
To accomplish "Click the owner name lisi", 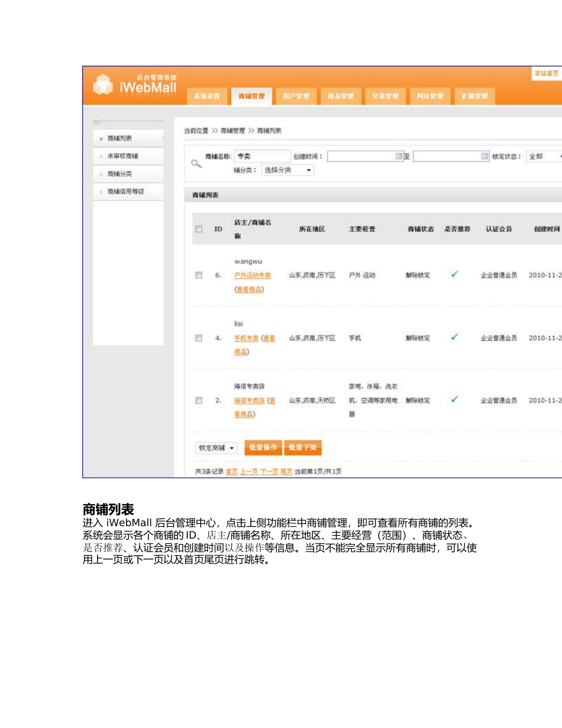I will pos(238,324).
